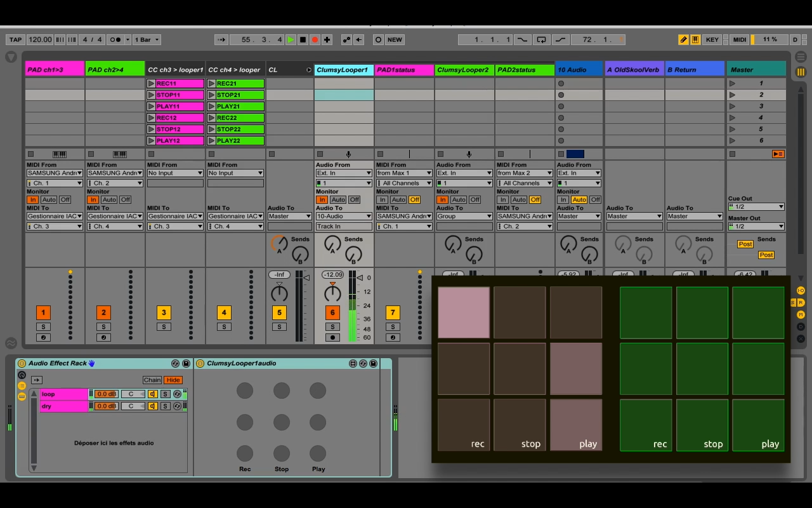Open Master Cue Out dropdown
This screenshot has width=812, height=508.
click(x=756, y=206)
